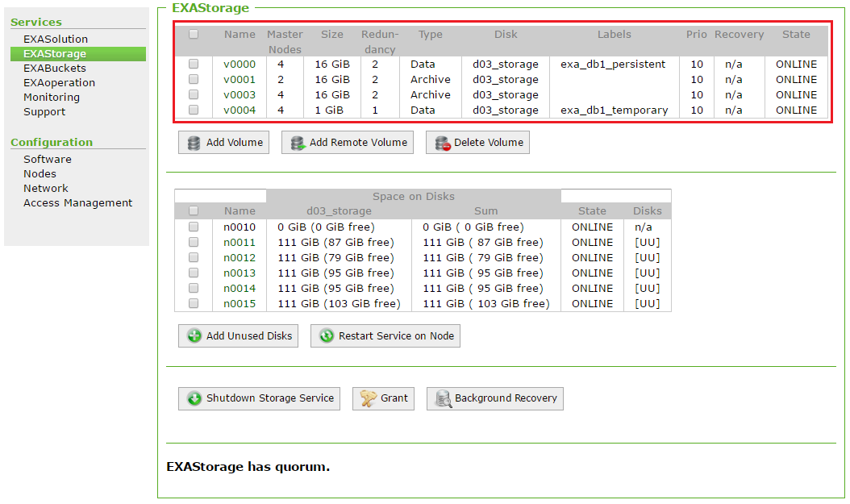Tick the checkbox beside node n0011

(x=194, y=242)
